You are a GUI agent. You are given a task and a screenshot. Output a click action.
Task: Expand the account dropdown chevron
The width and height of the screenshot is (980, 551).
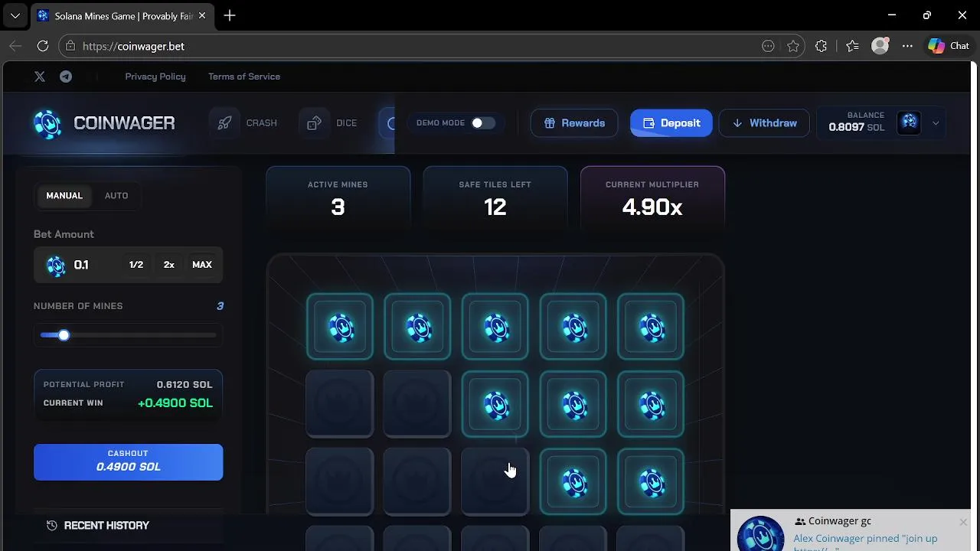pyautogui.click(x=936, y=123)
